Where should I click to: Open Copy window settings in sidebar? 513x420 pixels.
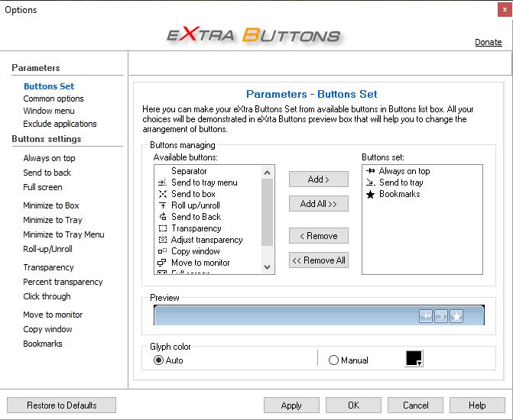pyautogui.click(x=47, y=329)
